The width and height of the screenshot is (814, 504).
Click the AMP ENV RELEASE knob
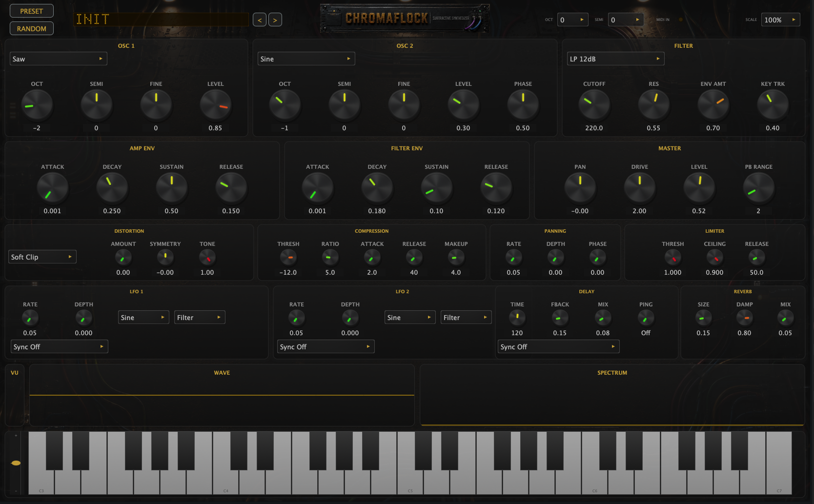[231, 188]
